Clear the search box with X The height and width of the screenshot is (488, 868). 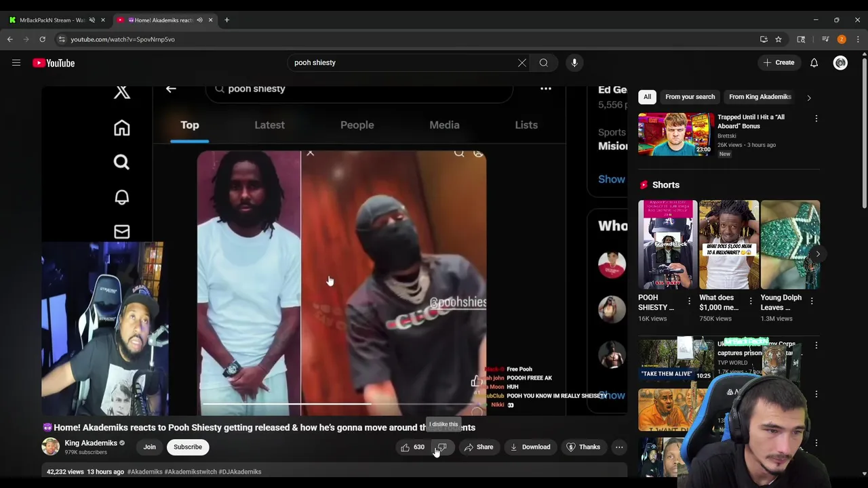point(522,63)
